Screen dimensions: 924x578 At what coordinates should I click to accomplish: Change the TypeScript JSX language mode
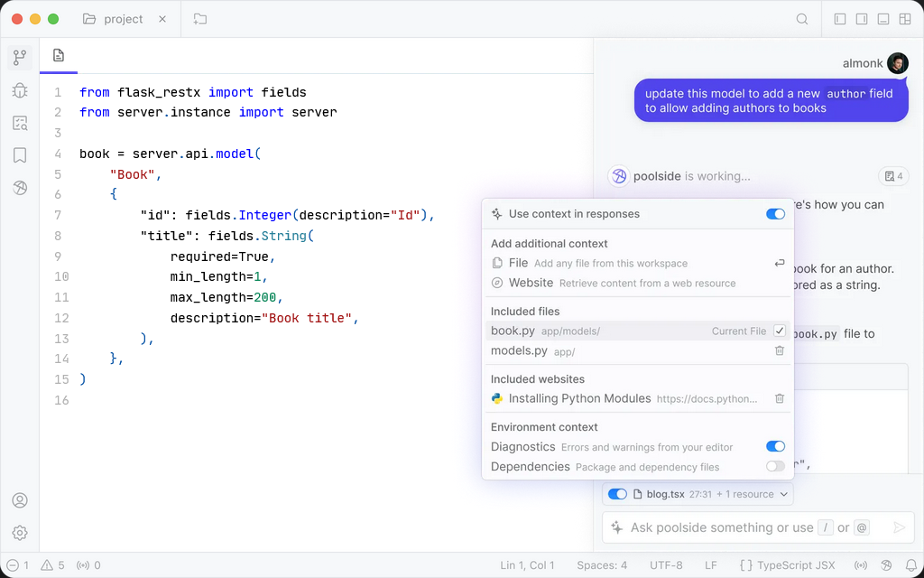point(787,564)
